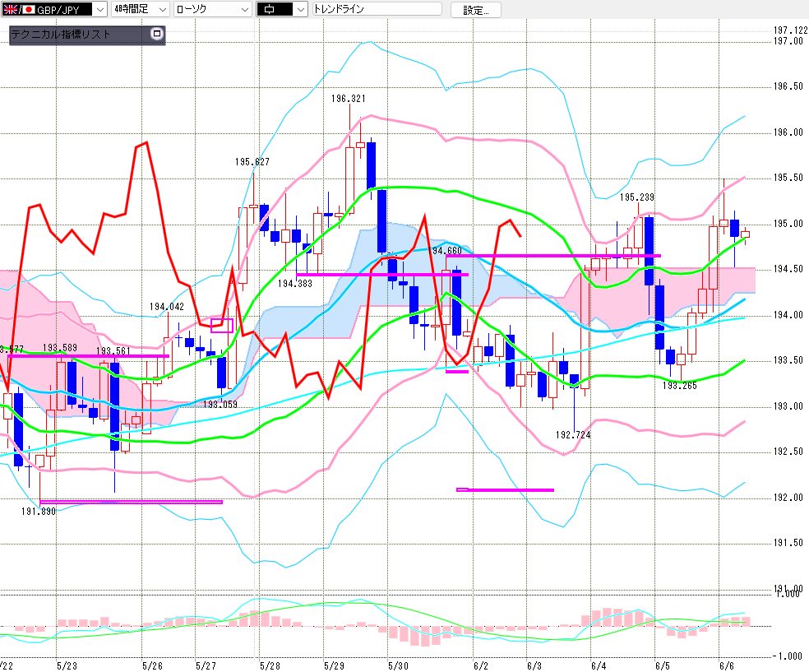Click the テクニカル指標リスト panel title
Image resolution: width=809 pixels, height=672 pixels.
point(61,34)
